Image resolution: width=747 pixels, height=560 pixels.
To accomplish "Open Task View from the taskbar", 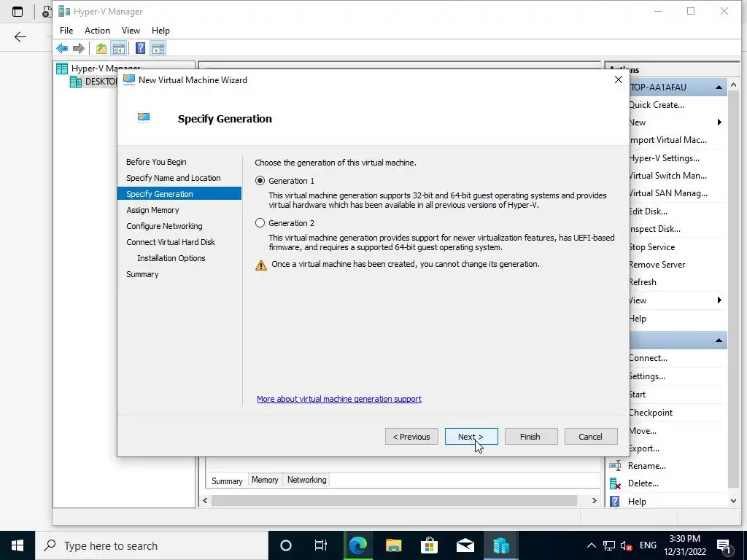I will pos(321,545).
